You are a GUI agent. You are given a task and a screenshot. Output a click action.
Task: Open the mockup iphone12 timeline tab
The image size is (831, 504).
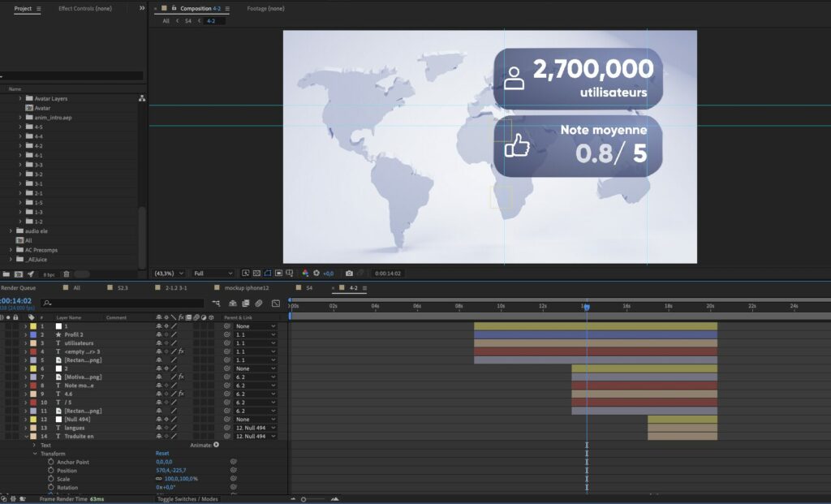[x=246, y=288]
